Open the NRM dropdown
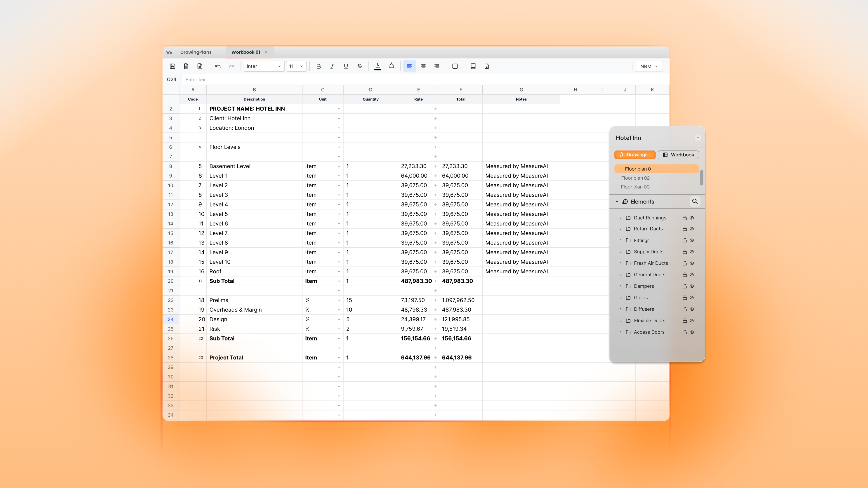The width and height of the screenshot is (868, 488). [x=649, y=66]
